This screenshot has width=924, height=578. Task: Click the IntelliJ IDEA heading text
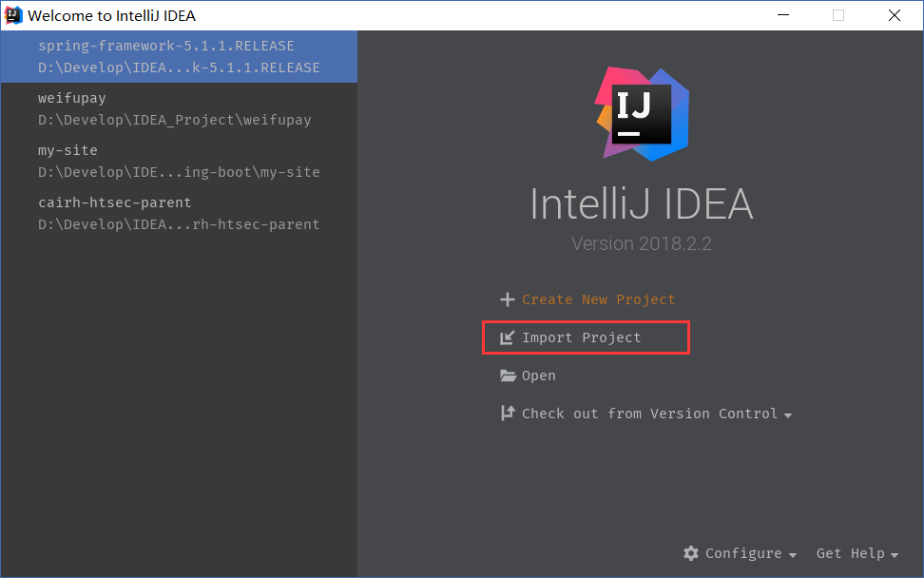click(x=642, y=203)
